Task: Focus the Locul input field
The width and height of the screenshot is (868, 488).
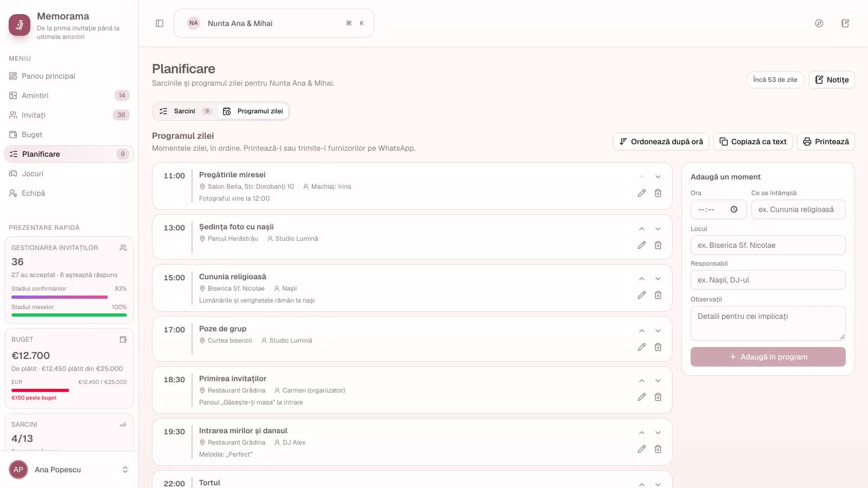Action: point(768,245)
